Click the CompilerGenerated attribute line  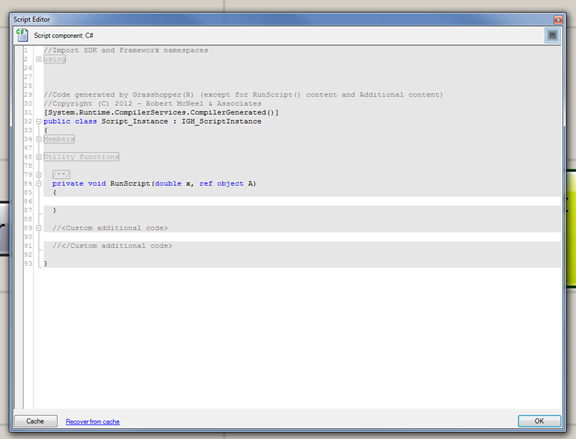pyautogui.click(x=161, y=112)
